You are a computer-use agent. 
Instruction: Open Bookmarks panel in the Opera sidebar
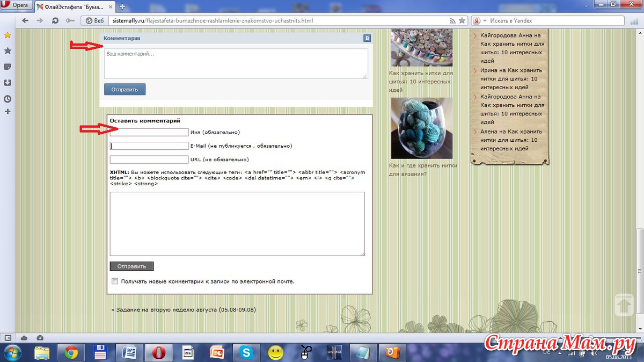pos(8,50)
